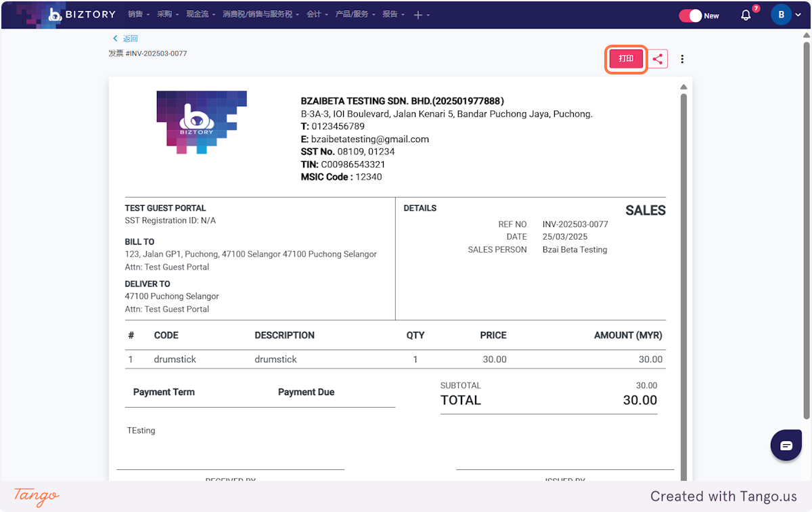The image size is (812, 512).
Task: Expand the 现金流 menu
Action: point(200,14)
